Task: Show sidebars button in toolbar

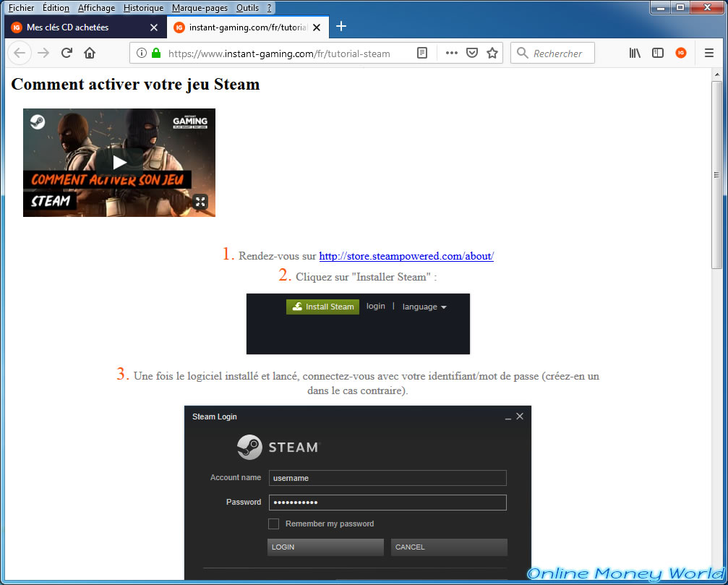Action: 657,53
